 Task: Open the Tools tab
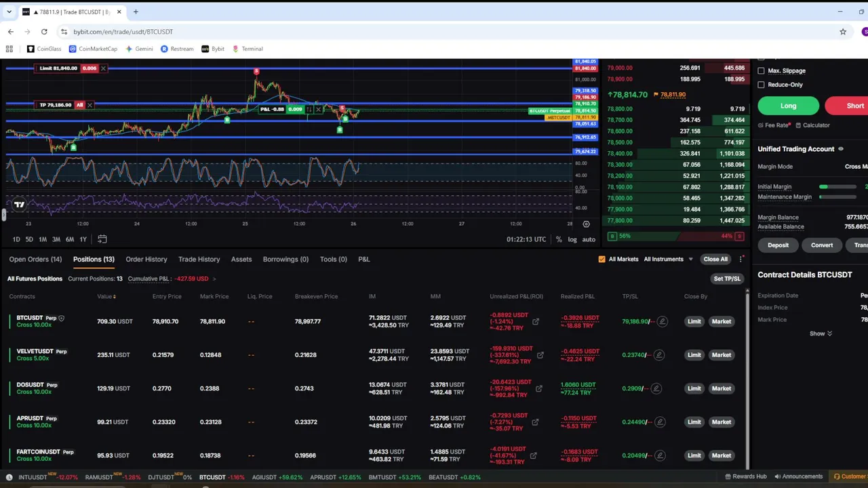pyautogui.click(x=333, y=259)
